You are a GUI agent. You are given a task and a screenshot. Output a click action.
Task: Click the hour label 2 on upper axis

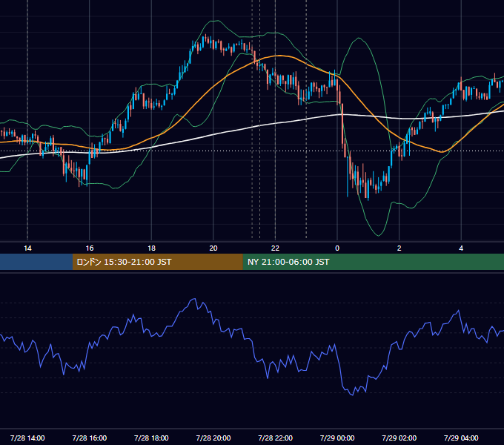pyautogui.click(x=399, y=248)
